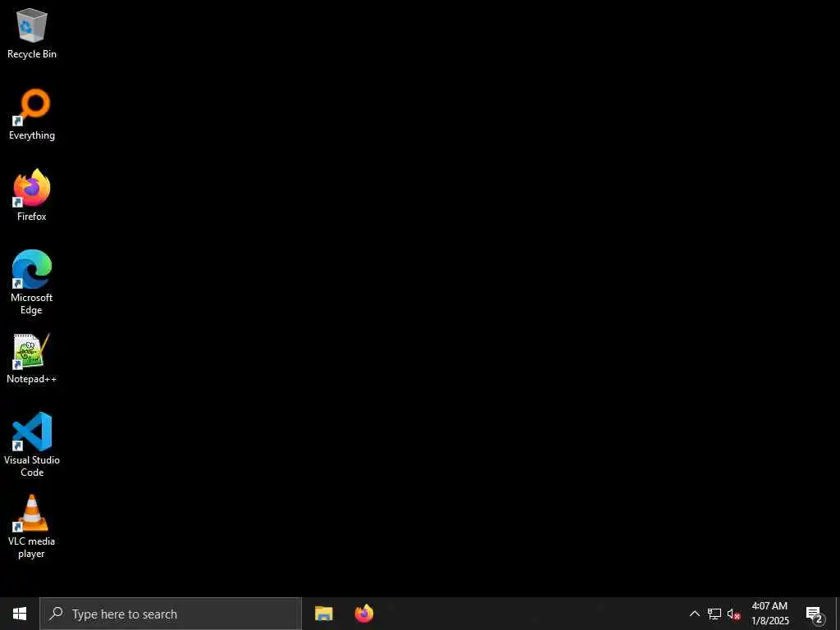The image size is (840, 630).
Task: Open the muted volume tray icon
Action: 734,614
